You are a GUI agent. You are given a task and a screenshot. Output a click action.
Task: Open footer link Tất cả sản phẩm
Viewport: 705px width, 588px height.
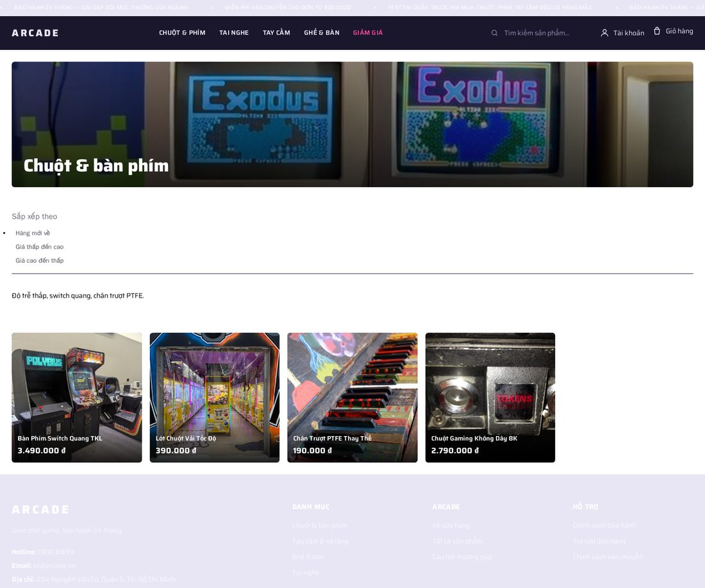(x=457, y=541)
